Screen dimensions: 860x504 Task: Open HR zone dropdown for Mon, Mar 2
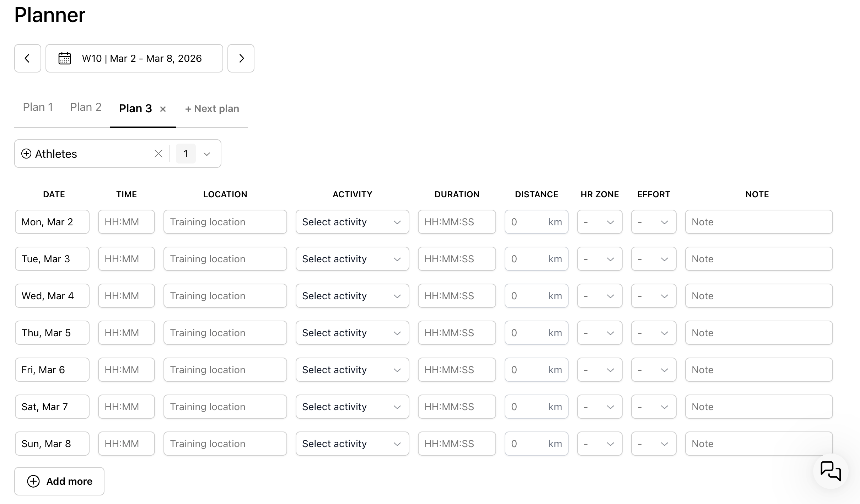pyautogui.click(x=600, y=222)
